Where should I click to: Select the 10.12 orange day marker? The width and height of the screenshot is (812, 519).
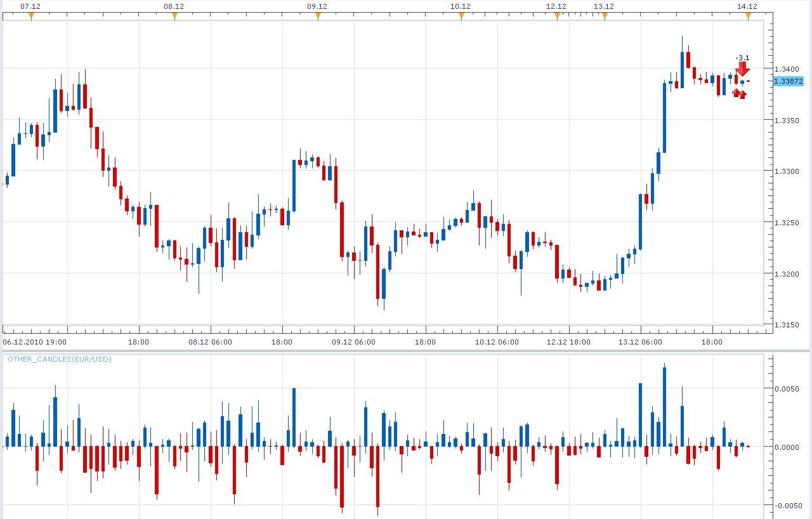pos(461,16)
